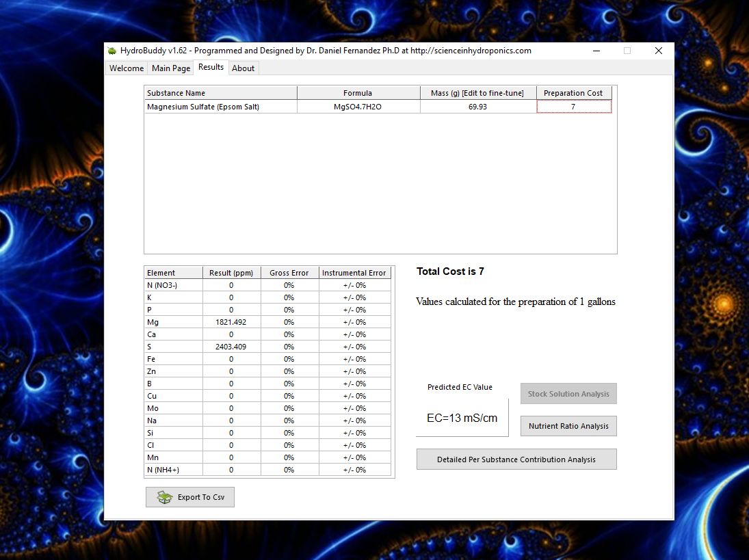This screenshot has width=749, height=560.
Task: Click the Stock Solution Analysis button
Action: (568, 394)
